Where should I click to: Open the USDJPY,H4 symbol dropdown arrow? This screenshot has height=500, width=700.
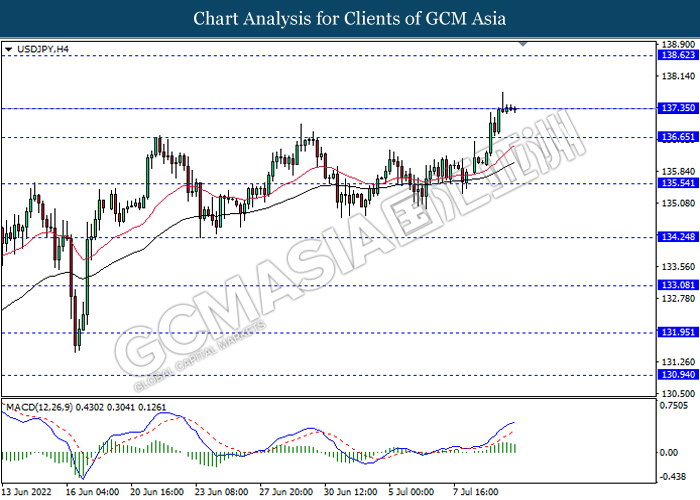[8, 50]
